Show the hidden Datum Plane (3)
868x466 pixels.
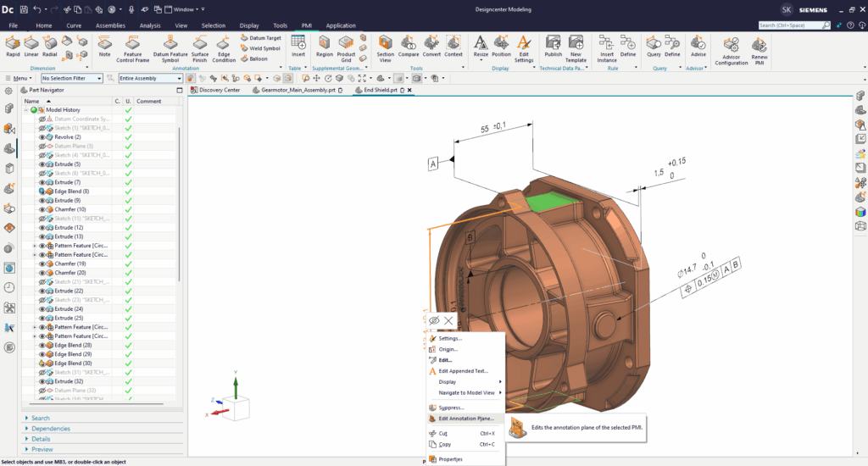[42, 146]
